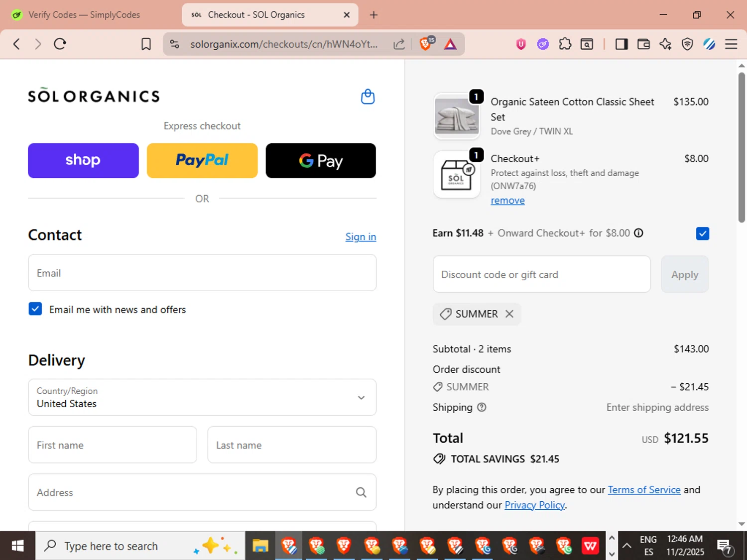Pay with PayPal button

(202, 161)
